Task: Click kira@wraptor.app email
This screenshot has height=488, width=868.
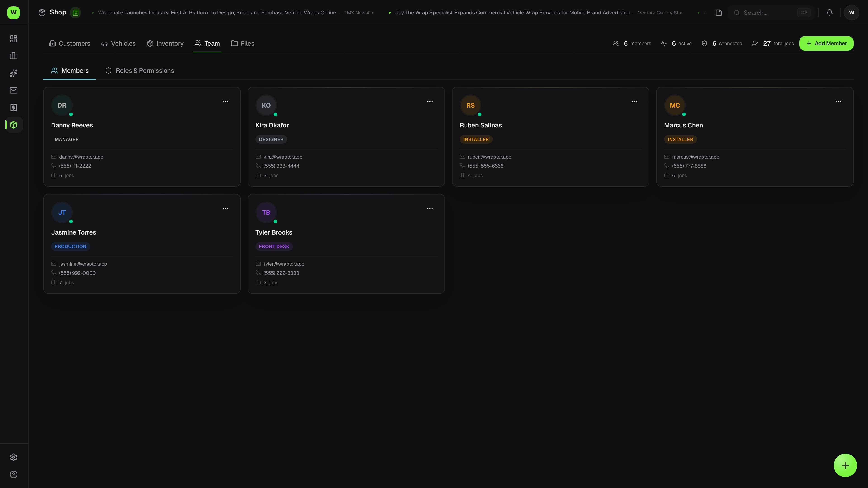Action: [x=283, y=157]
